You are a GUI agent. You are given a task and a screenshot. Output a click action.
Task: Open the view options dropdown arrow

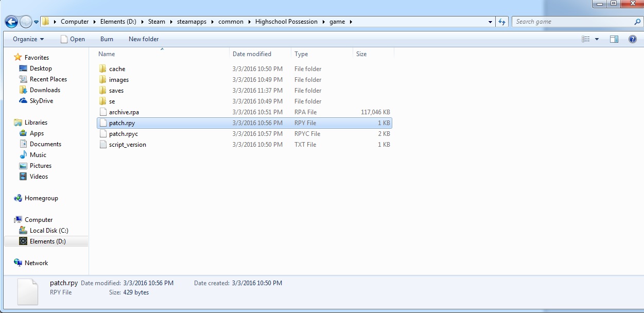click(597, 39)
